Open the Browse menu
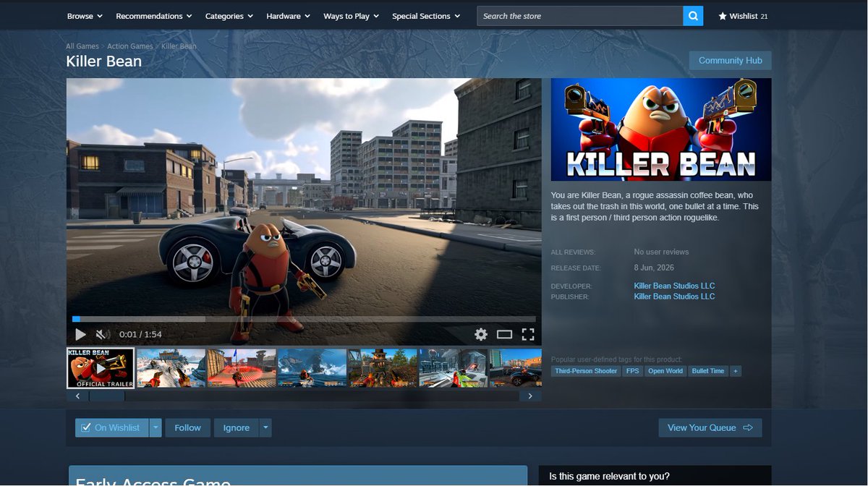868x486 pixels. click(x=85, y=16)
